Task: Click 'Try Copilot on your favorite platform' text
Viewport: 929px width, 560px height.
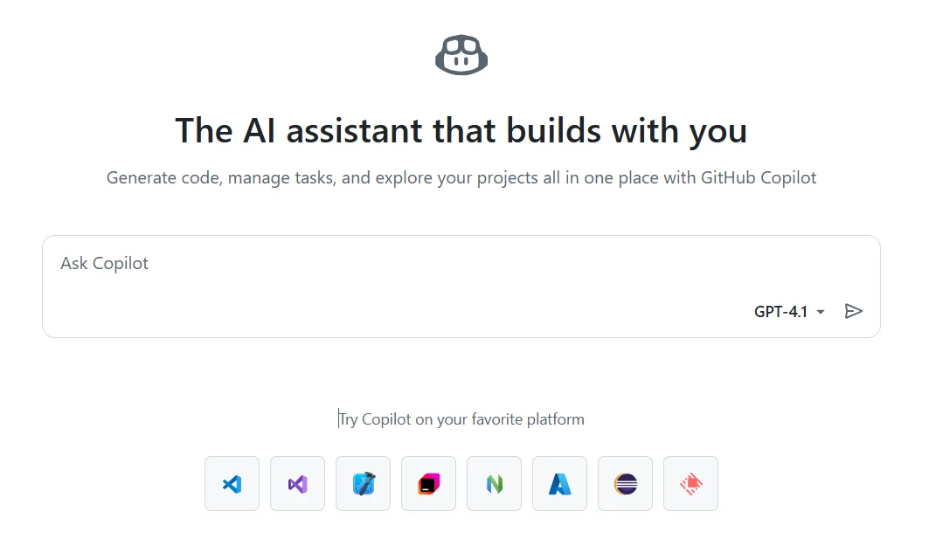Action: tap(461, 418)
